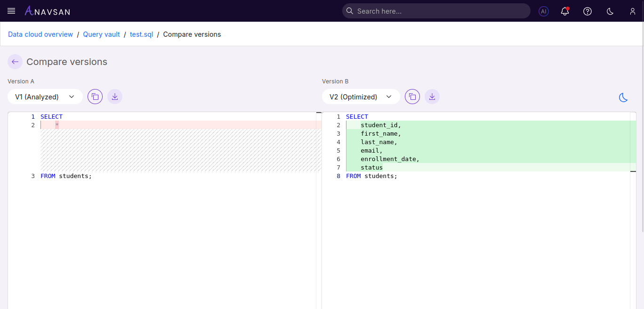
Task: Click the back arrow near Compare versions
Action: click(x=15, y=62)
